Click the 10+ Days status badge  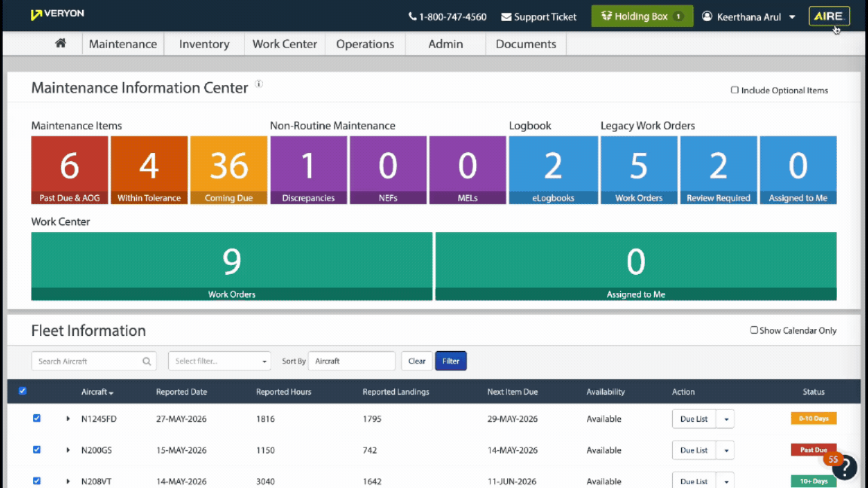pyautogui.click(x=814, y=480)
